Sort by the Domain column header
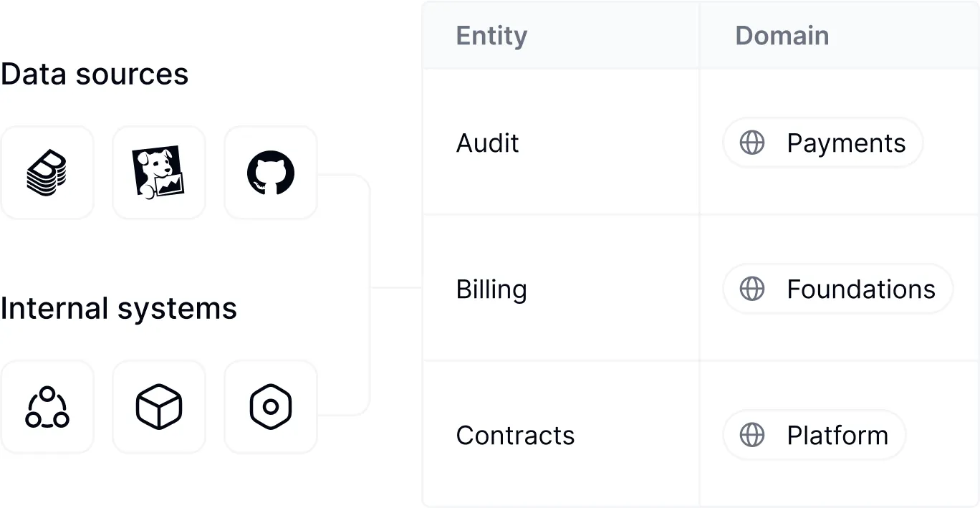Viewport: 980px width, 508px height. pos(782,36)
